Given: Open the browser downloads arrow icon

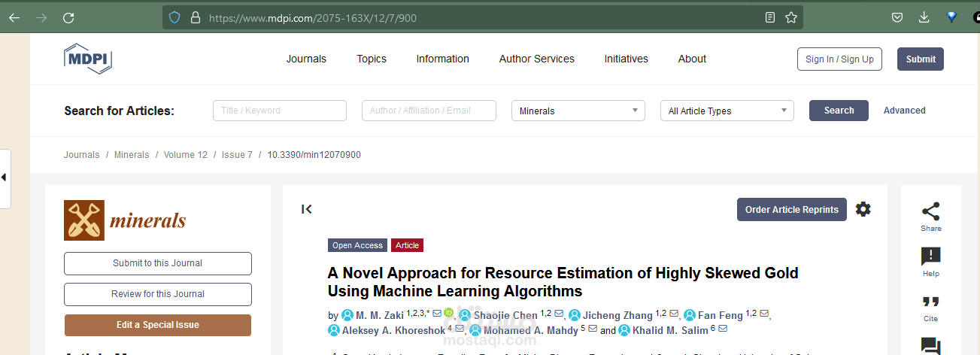Looking at the screenshot, I should tap(924, 17).
